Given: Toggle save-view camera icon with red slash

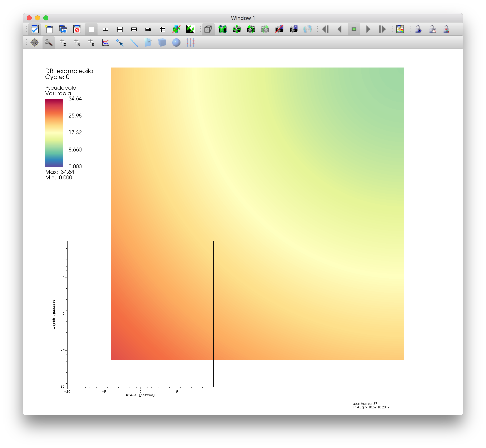Looking at the screenshot, I should pos(279,29).
